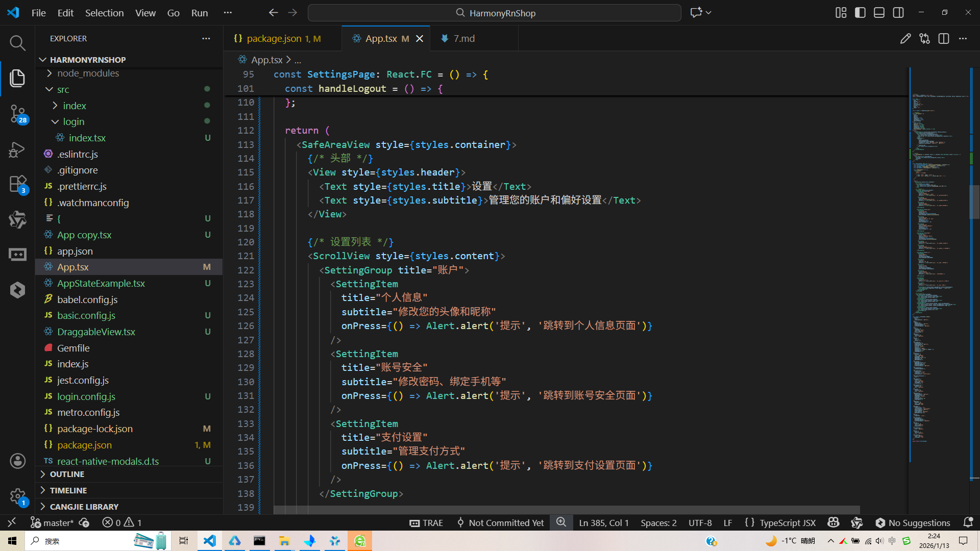Click TypeScript JSX language mode button
Image resolution: width=980 pixels, height=551 pixels.
[787, 522]
